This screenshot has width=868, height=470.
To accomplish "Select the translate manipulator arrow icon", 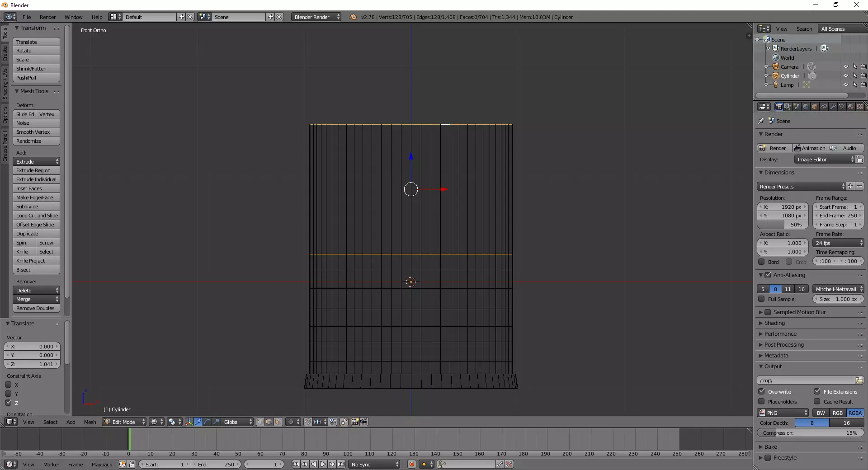I will pyautogui.click(x=198, y=422).
